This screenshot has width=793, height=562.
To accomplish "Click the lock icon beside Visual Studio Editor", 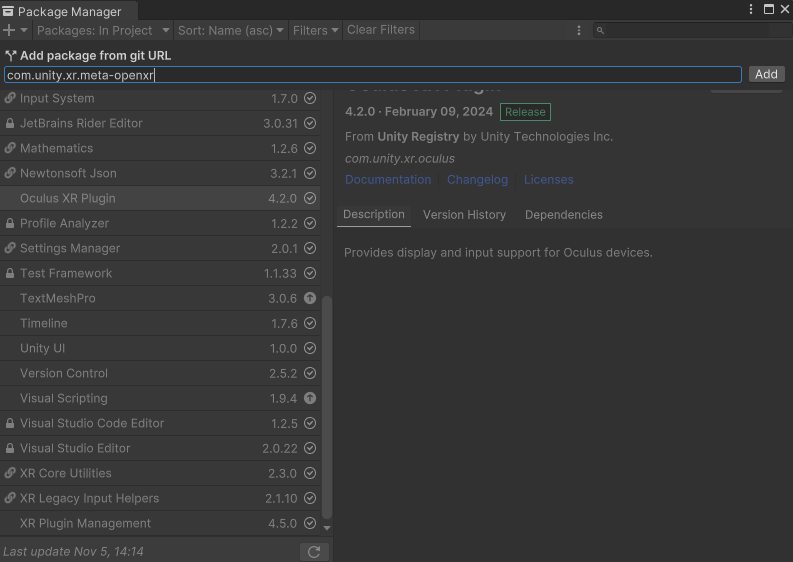I will coord(10,448).
